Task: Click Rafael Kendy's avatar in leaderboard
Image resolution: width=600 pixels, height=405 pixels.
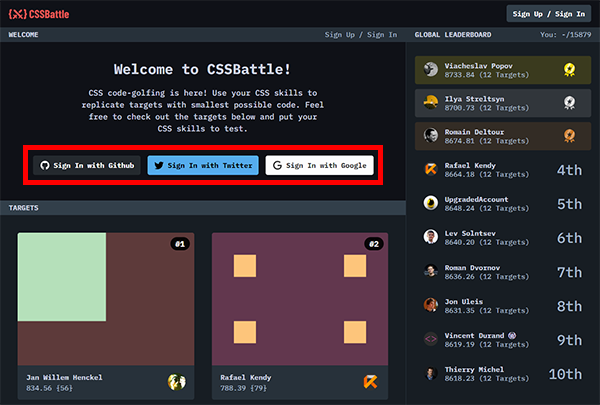Action: pyautogui.click(x=431, y=169)
